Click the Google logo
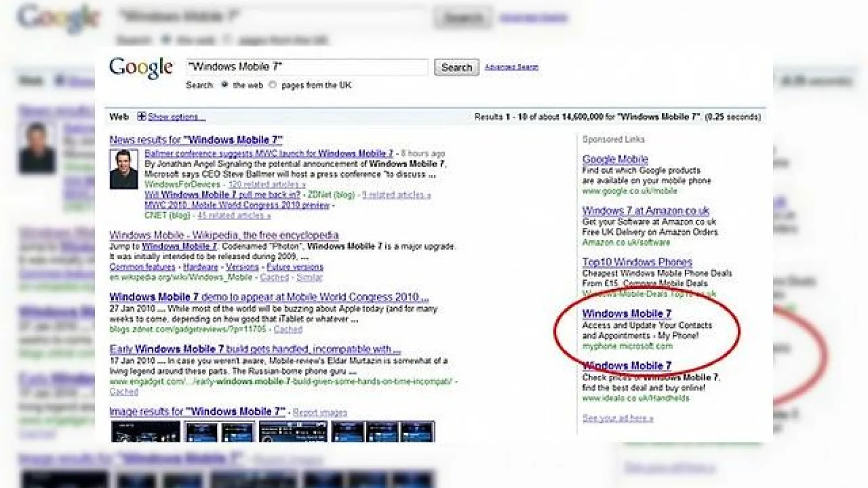868x488 pixels. click(x=141, y=68)
